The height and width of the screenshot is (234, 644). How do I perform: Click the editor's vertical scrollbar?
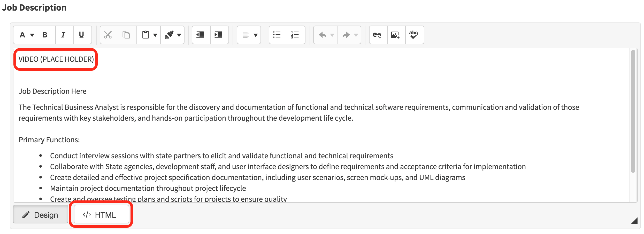[633, 111]
